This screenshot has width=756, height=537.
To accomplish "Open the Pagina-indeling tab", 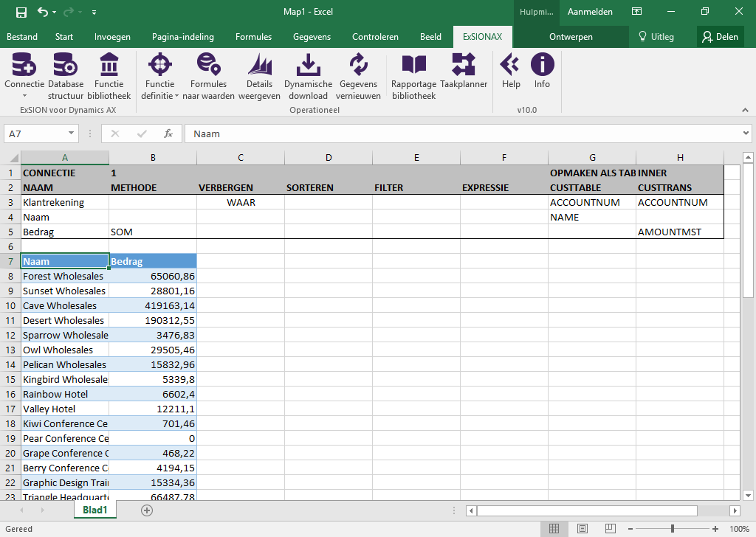I will pos(183,37).
